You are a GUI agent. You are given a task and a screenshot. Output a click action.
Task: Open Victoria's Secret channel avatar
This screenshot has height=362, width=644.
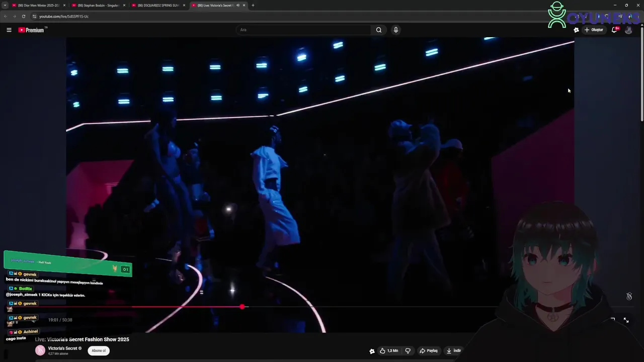coord(40,350)
